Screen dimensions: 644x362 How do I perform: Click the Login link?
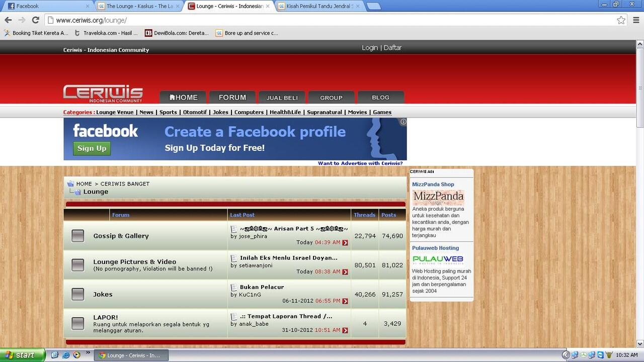pos(370,48)
